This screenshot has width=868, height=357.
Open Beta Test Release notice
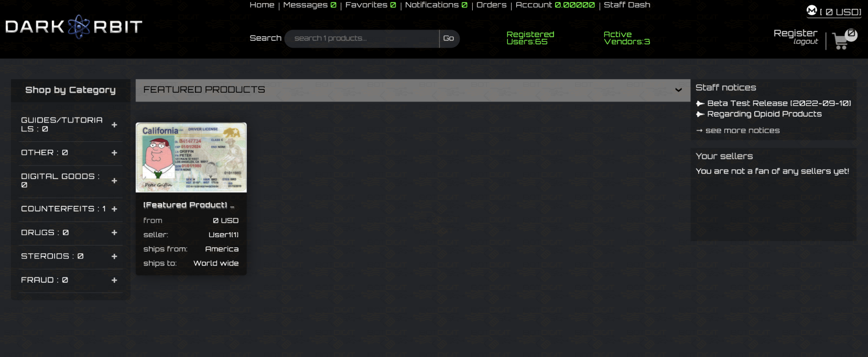tap(779, 104)
